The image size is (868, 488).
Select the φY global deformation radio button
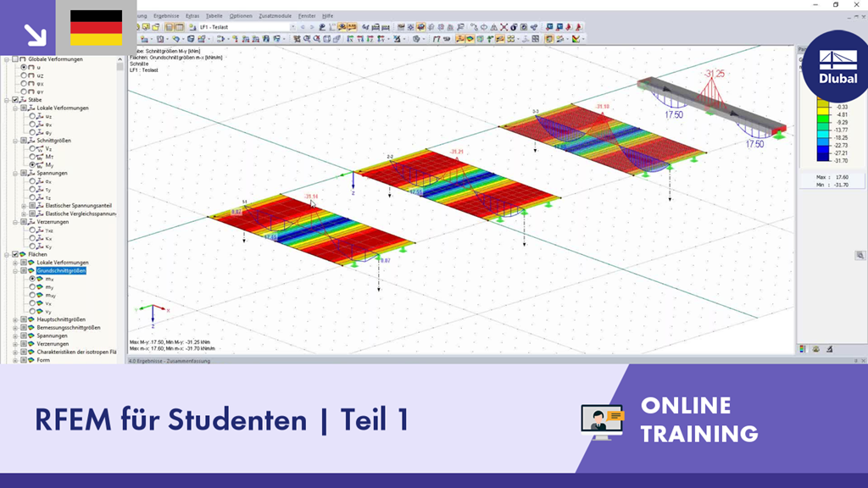tap(24, 91)
